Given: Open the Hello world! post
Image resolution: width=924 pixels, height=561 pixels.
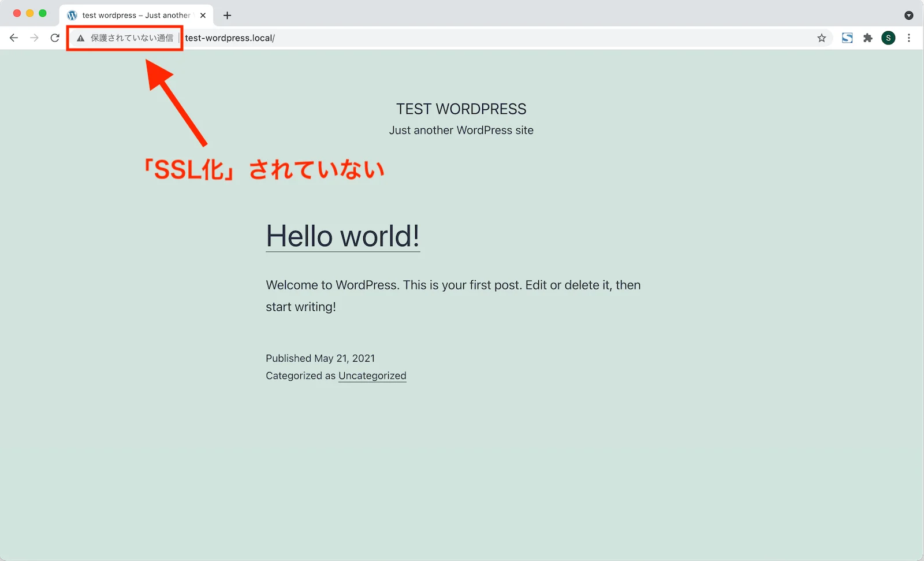Looking at the screenshot, I should click(x=342, y=236).
